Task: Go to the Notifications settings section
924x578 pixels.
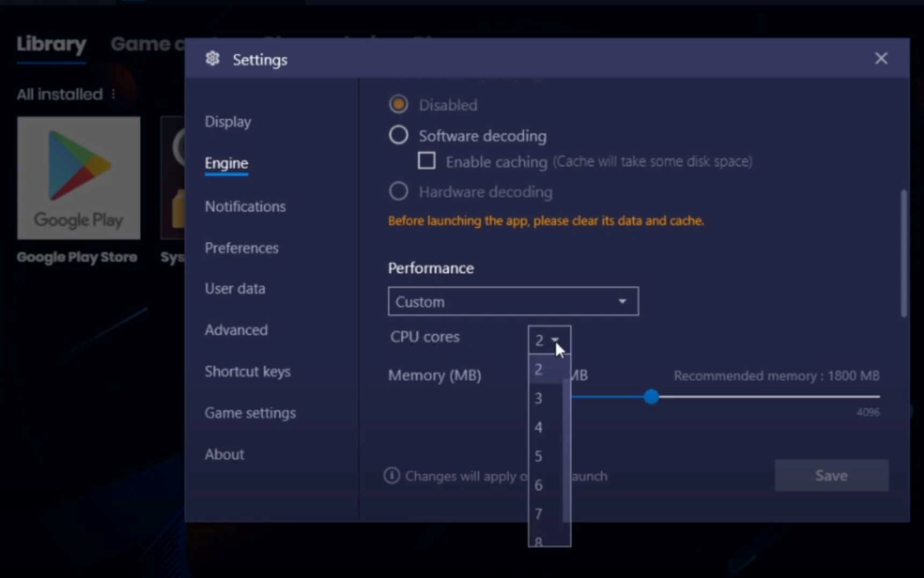Action: [245, 206]
